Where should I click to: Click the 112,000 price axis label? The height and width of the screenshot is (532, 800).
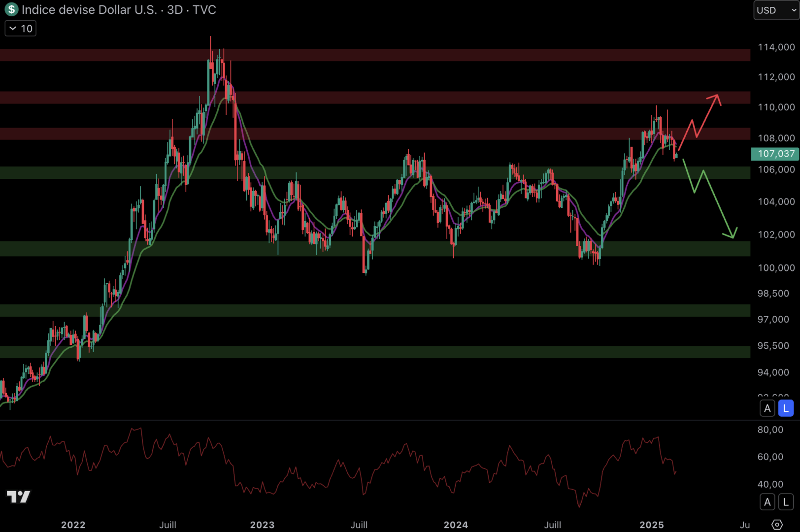tap(776, 77)
